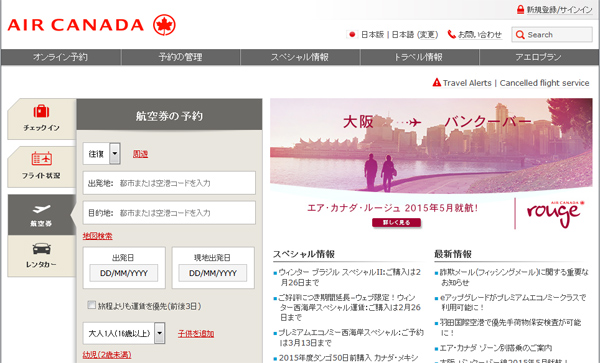Click the 目的地 destination input field
Screen dimensions: 600x363
pyautogui.click(x=169, y=213)
